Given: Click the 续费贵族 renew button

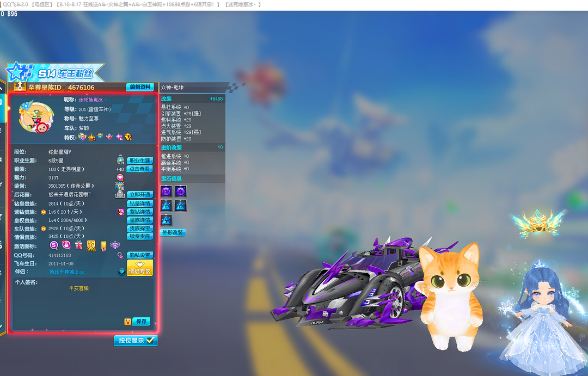Looking at the screenshot, I should click(x=140, y=236).
